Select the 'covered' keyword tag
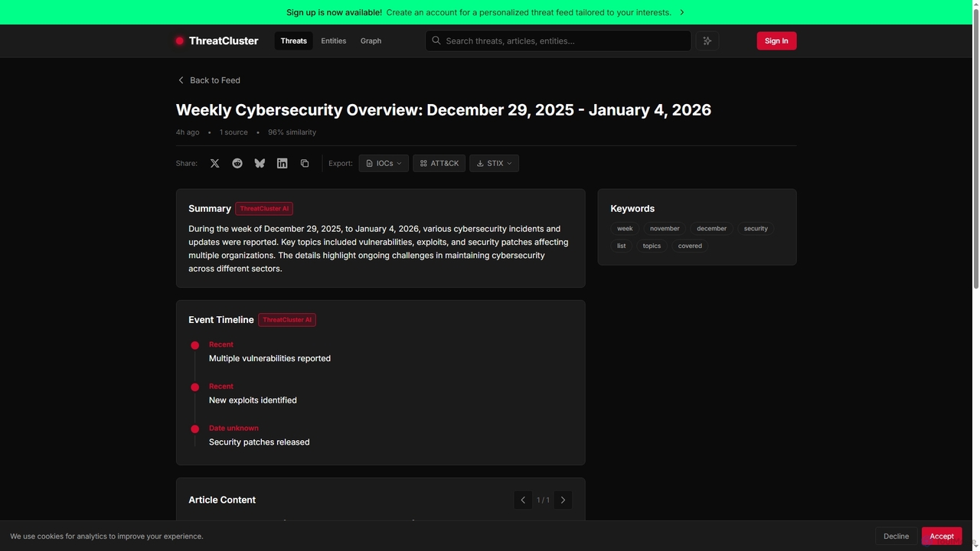 [690, 246]
